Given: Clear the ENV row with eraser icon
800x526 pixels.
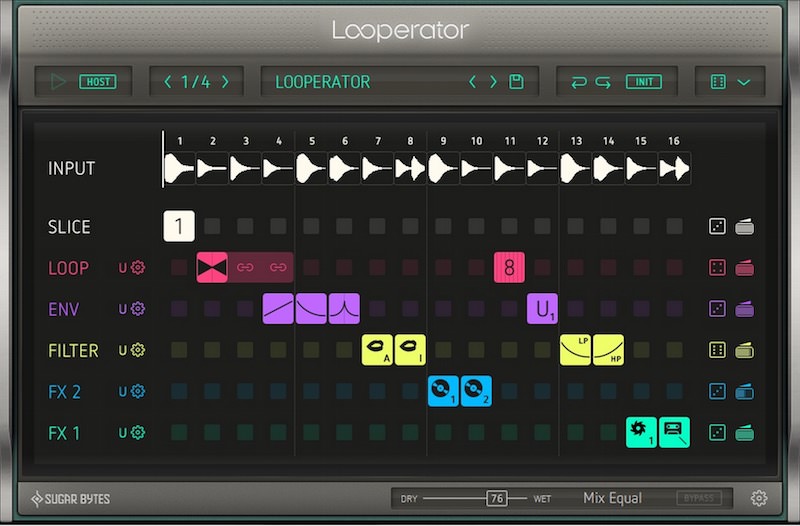Looking at the screenshot, I should tap(745, 309).
